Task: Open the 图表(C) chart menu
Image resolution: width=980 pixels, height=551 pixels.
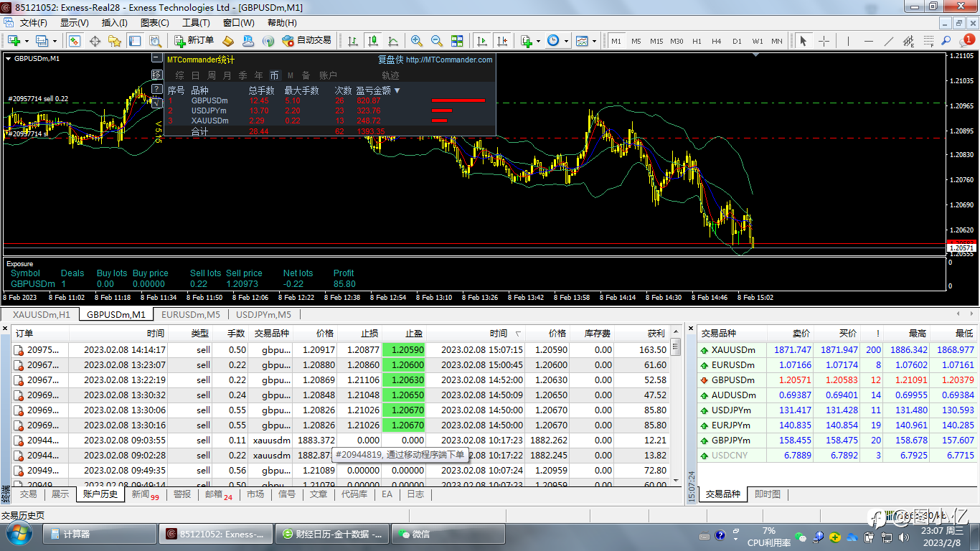Action: pyautogui.click(x=154, y=23)
